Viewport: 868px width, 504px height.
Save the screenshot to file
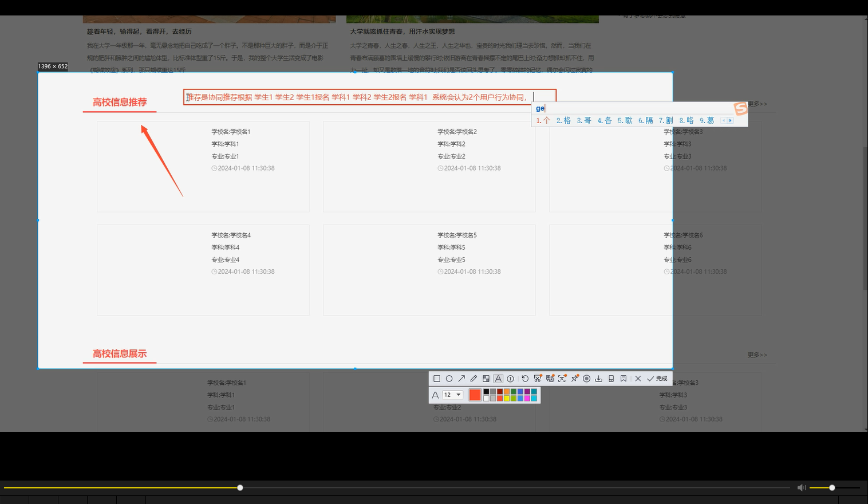point(599,379)
